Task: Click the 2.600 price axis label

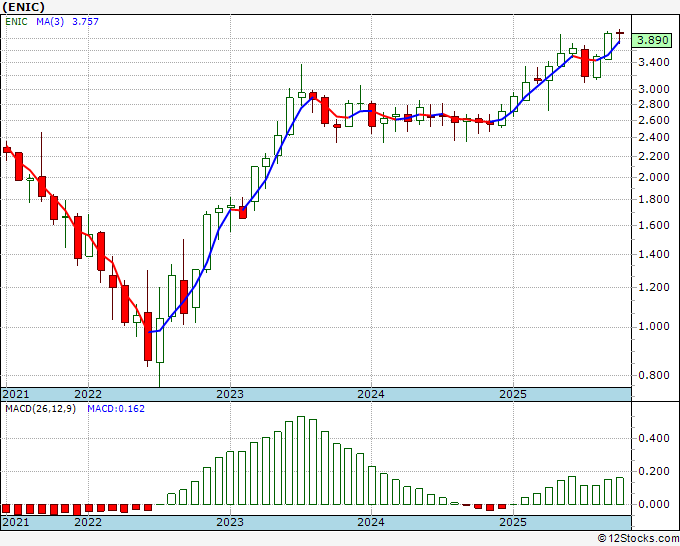Action: (x=654, y=120)
